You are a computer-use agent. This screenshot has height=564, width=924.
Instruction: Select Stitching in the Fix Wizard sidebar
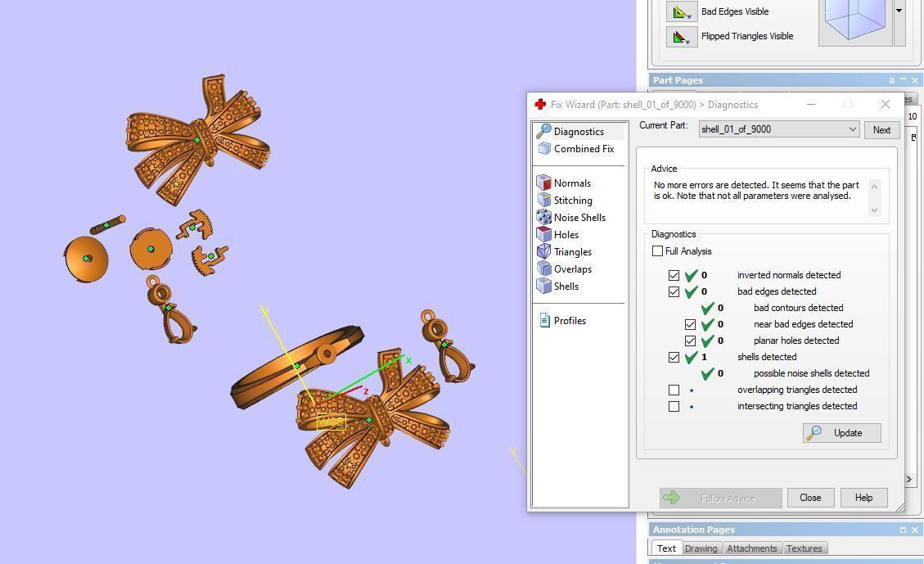[x=572, y=201]
